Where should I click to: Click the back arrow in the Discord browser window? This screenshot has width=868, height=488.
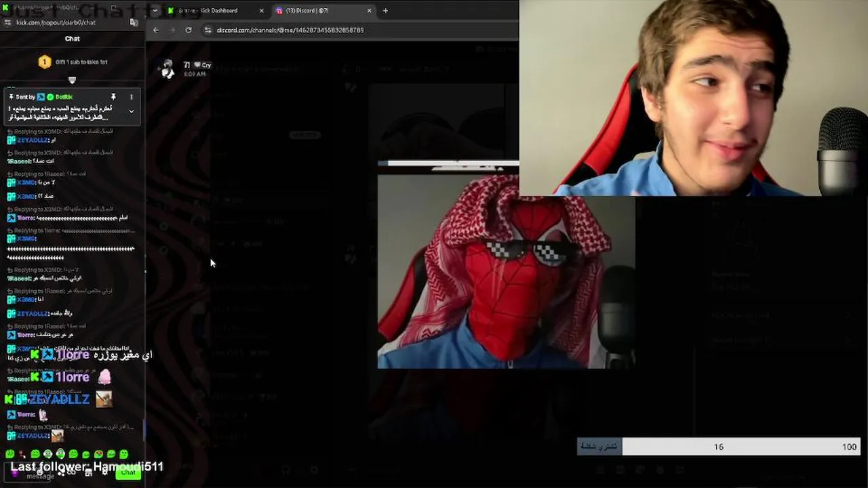coord(156,30)
